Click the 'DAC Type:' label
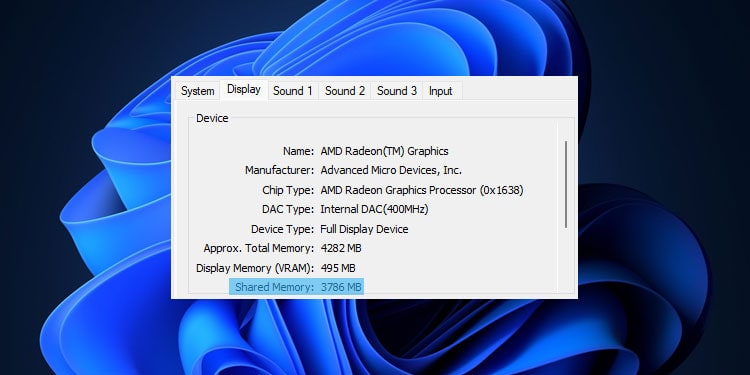 (x=288, y=210)
